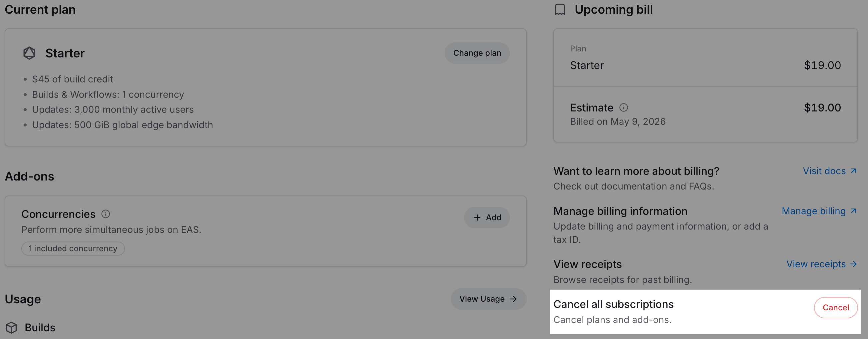
Task: Click the 'Cancel all subscriptions' heading
Action: click(613, 304)
